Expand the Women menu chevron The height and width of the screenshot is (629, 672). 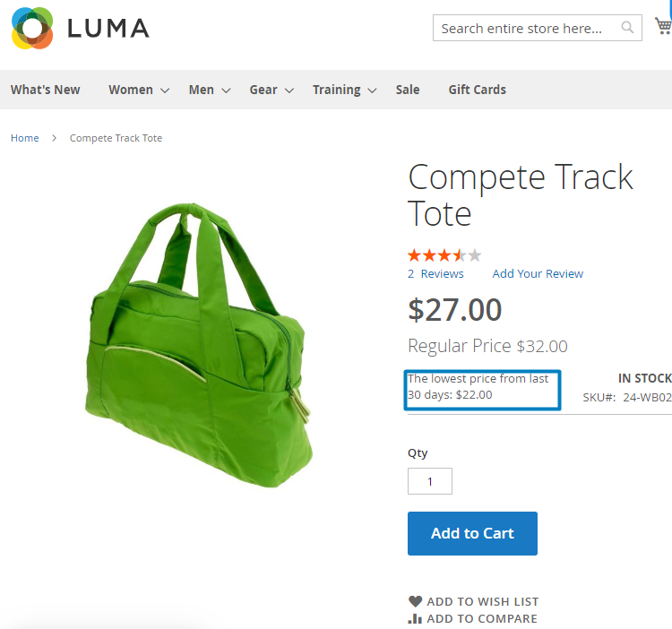[165, 90]
